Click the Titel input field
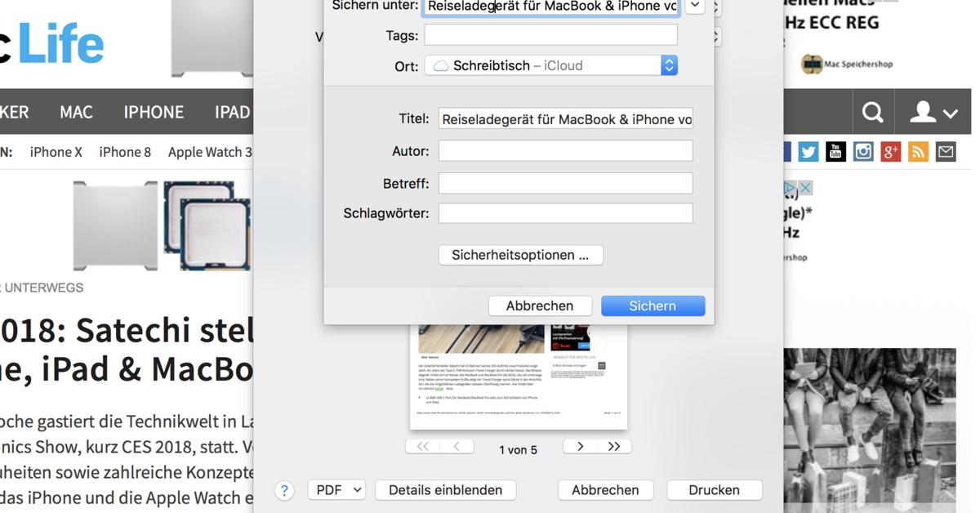The height and width of the screenshot is (513, 980). (x=566, y=119)
